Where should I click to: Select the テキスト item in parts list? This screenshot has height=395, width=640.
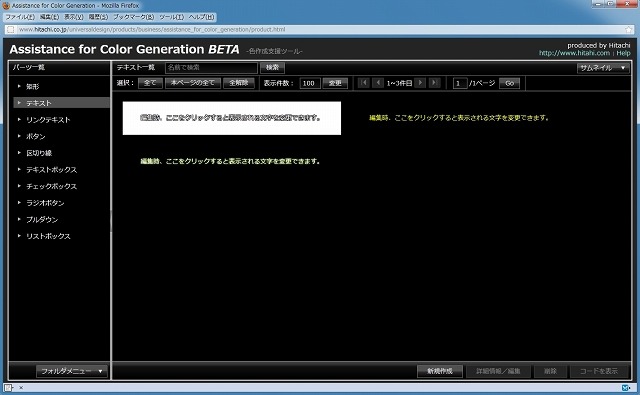coord(61,103)
